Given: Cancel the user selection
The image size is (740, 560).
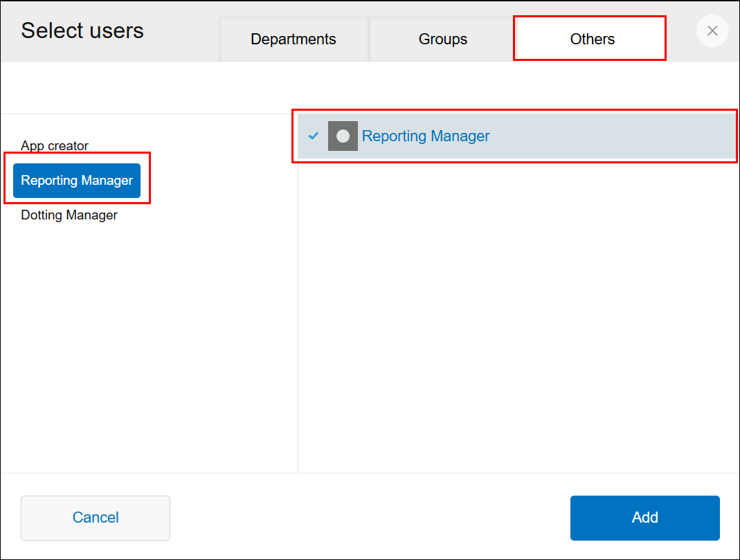Looking at the screenshot, I should [x=95, y=518].
